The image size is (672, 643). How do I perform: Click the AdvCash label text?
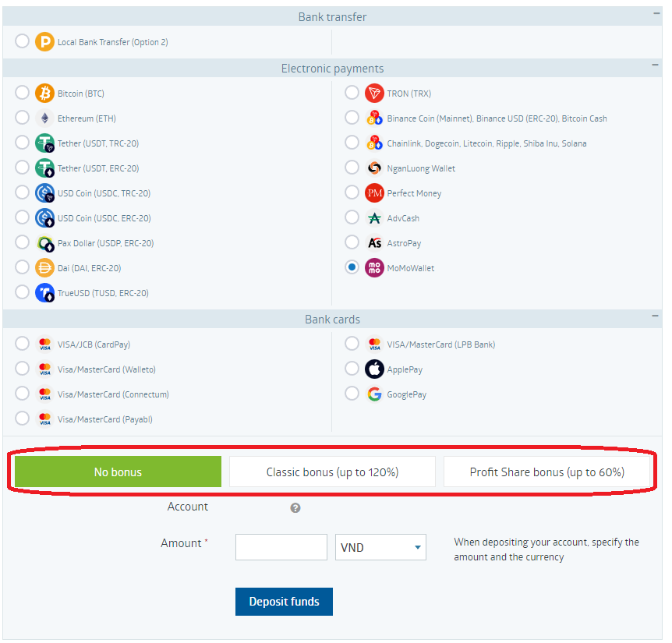click(x=403, y=218)
